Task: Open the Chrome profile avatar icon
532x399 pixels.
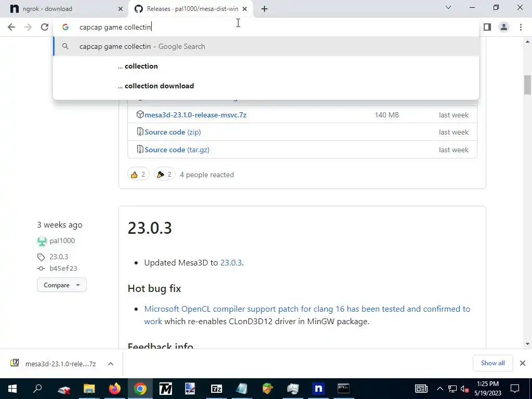Action: [x=504, y=27]
